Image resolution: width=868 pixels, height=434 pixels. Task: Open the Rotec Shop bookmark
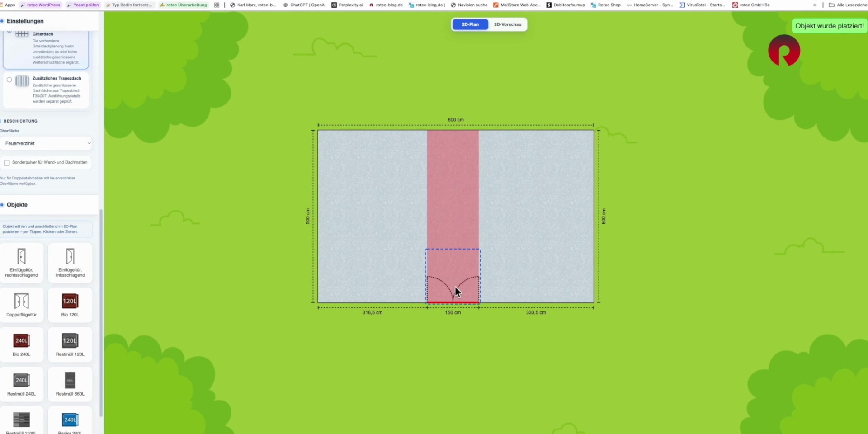(605, 5)
